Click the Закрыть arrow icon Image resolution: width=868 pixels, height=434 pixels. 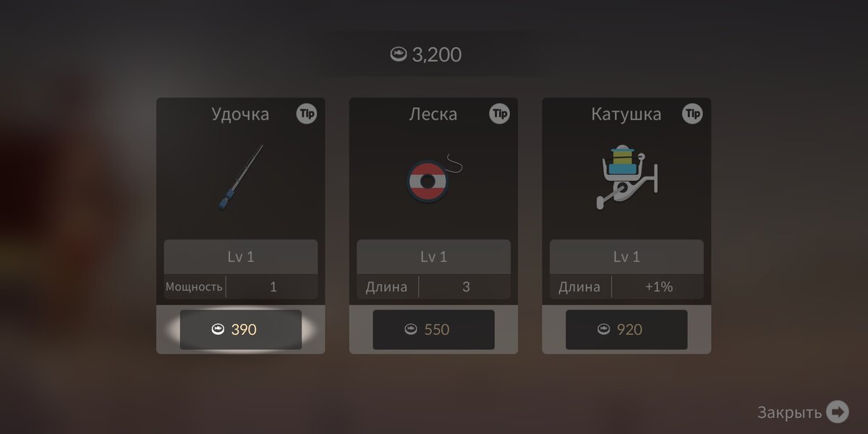pyautogui.click(x=837, y=412)
